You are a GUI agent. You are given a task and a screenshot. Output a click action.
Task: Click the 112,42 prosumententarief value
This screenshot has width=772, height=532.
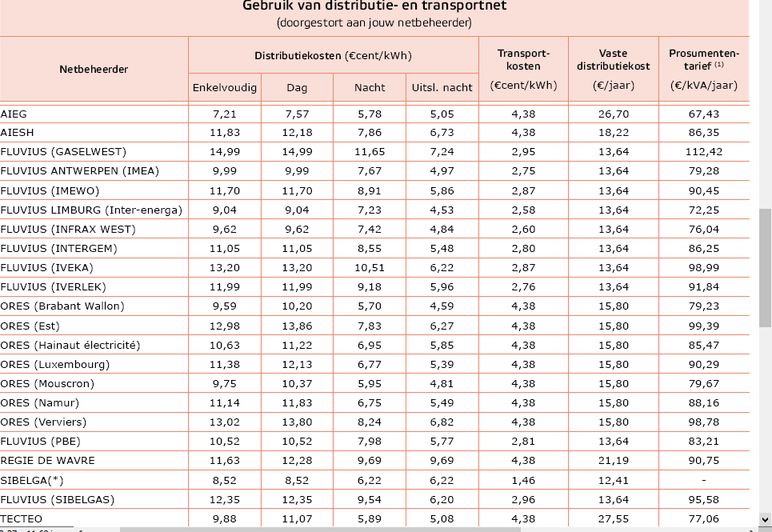705,151
